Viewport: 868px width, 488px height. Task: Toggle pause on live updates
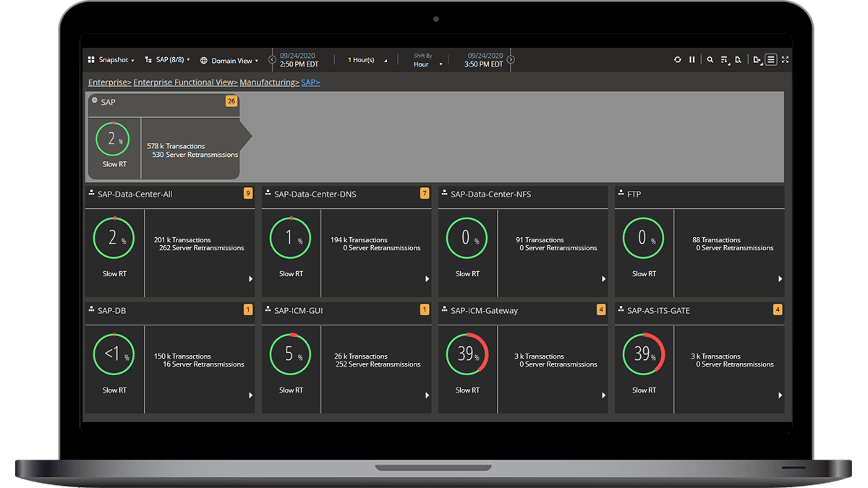tap(692, 60)
